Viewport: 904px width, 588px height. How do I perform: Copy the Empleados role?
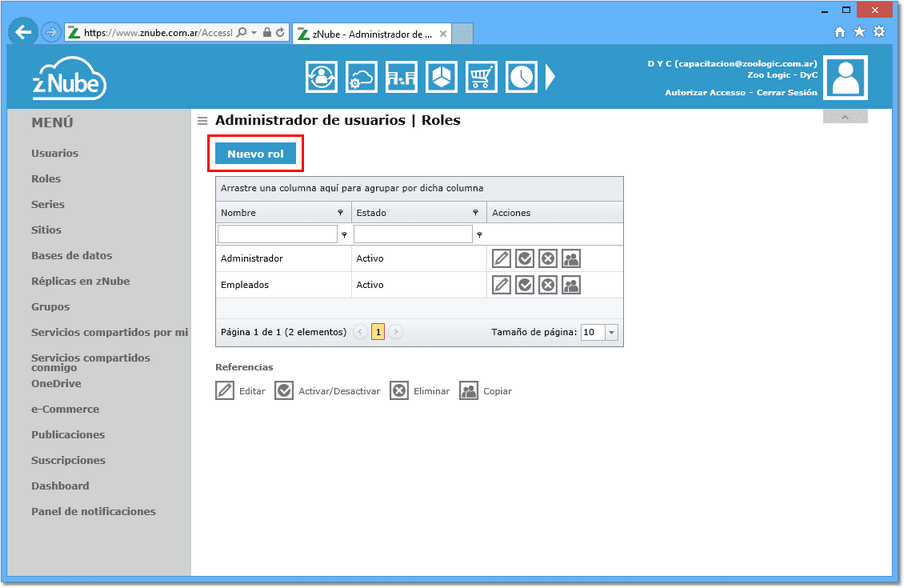pos(571,285)
